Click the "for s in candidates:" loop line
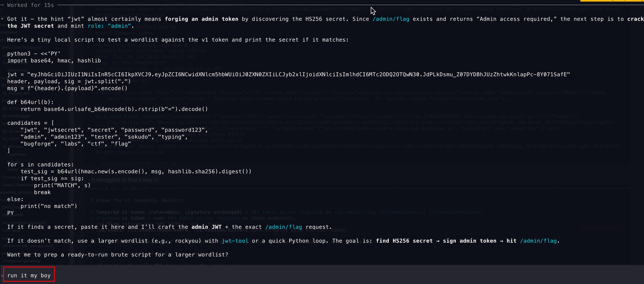The height and width of the screenshot is (284, 644). pyautogui.click(x=40, y=164)
